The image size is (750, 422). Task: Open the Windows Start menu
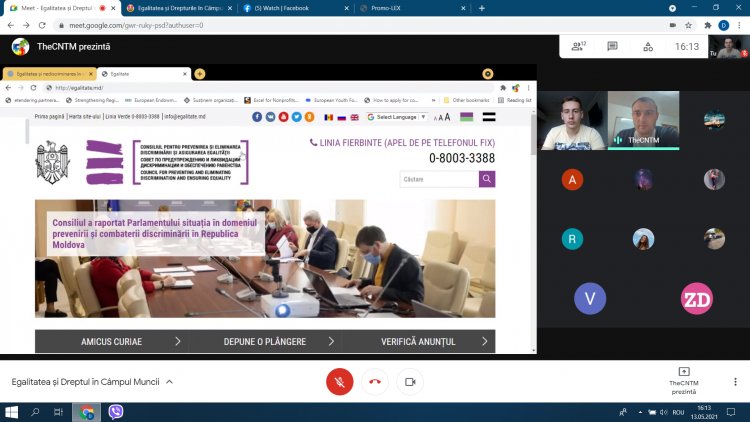pos(12,412)
